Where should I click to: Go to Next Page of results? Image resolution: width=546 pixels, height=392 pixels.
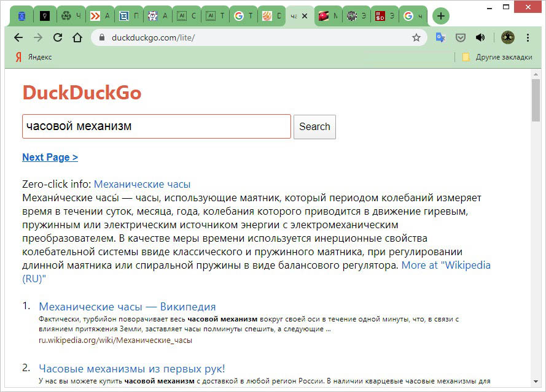[50, 157]
